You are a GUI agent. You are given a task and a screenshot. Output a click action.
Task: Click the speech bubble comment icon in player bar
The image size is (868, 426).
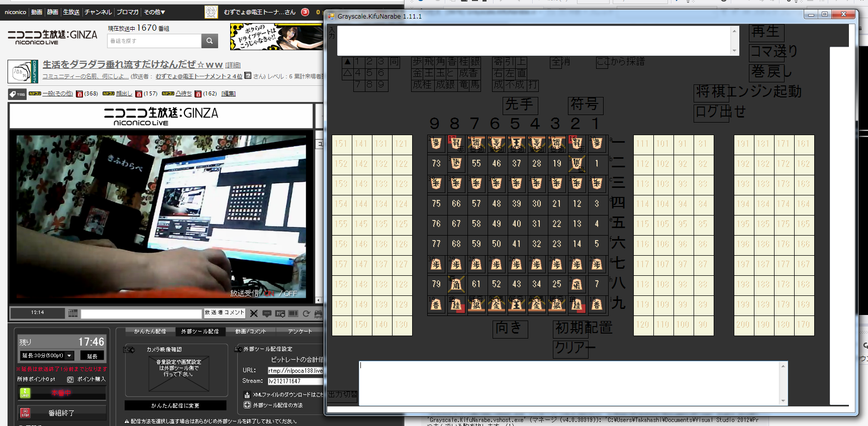pyautogui.click(x=267, y=313)
